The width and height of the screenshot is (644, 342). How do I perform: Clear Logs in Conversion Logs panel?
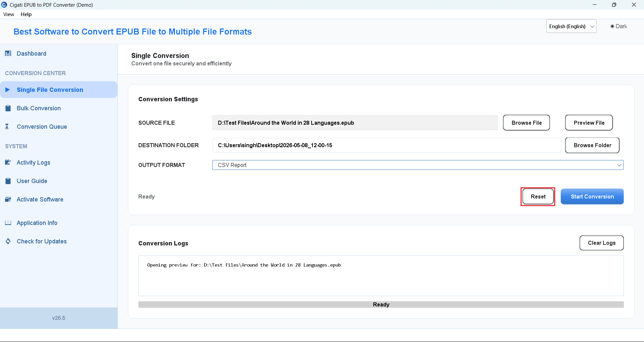point(602,243)
